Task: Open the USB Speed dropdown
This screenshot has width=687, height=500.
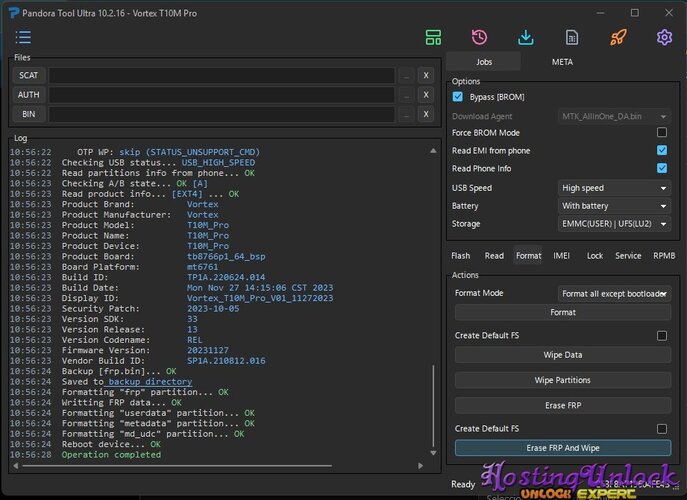Action: pos(614,188)
